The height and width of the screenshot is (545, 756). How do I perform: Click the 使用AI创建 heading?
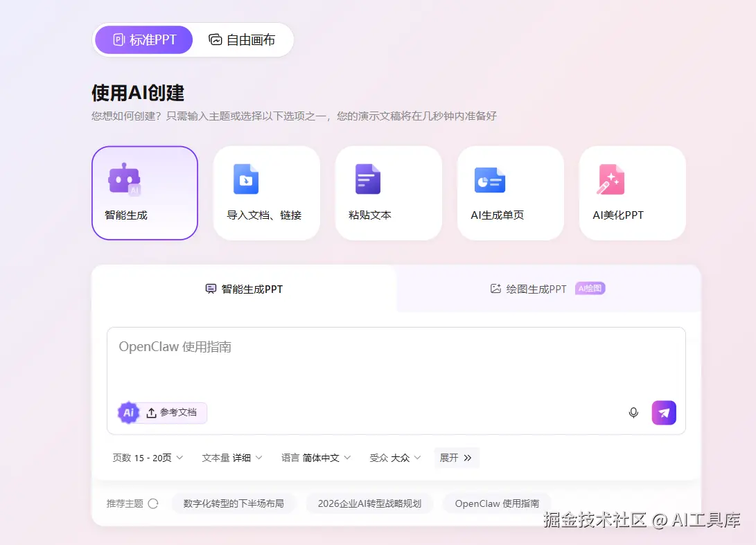(138, 93)
